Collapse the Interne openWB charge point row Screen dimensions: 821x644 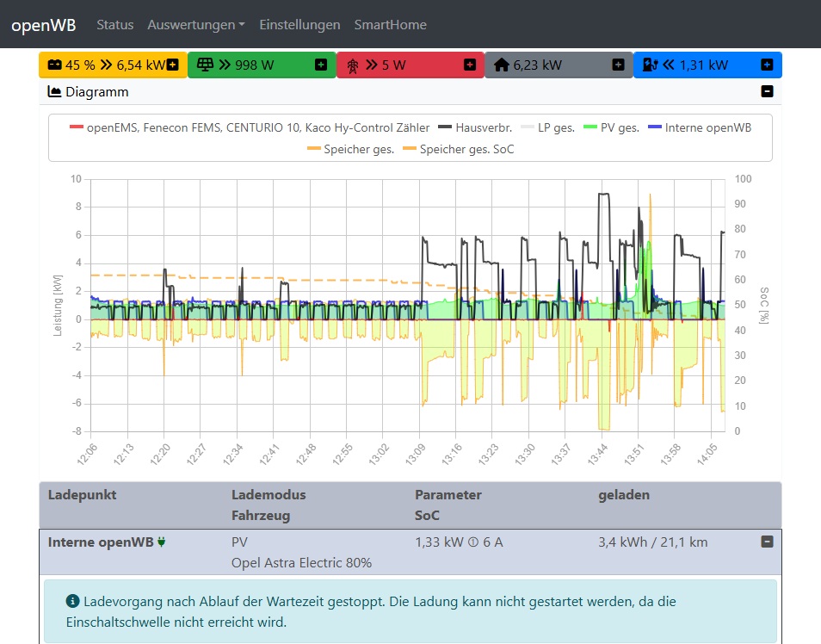click(x=767, y=542)
